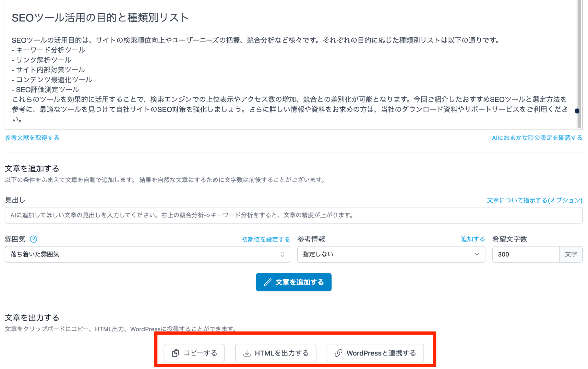Click the clipboard icon on コピーする
This screenshot has width=588, height=369.
coord(176,353)
